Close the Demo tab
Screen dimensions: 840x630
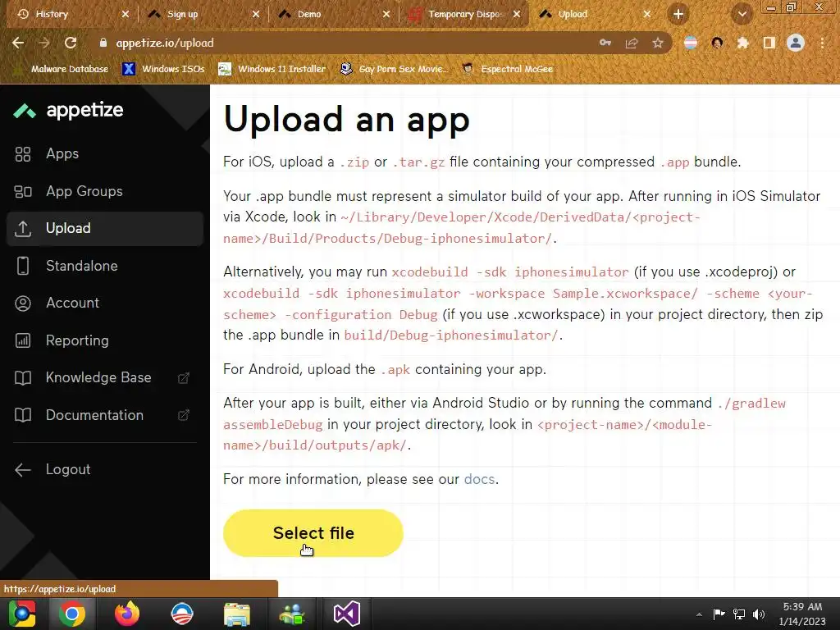pos(386,14)
